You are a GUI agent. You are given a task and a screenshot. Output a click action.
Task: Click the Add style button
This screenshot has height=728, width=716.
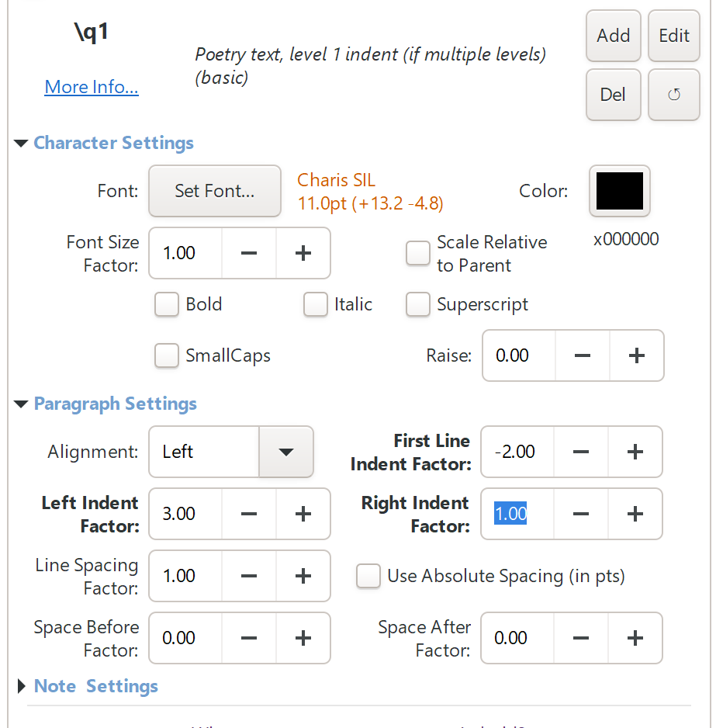click(613, 36)
